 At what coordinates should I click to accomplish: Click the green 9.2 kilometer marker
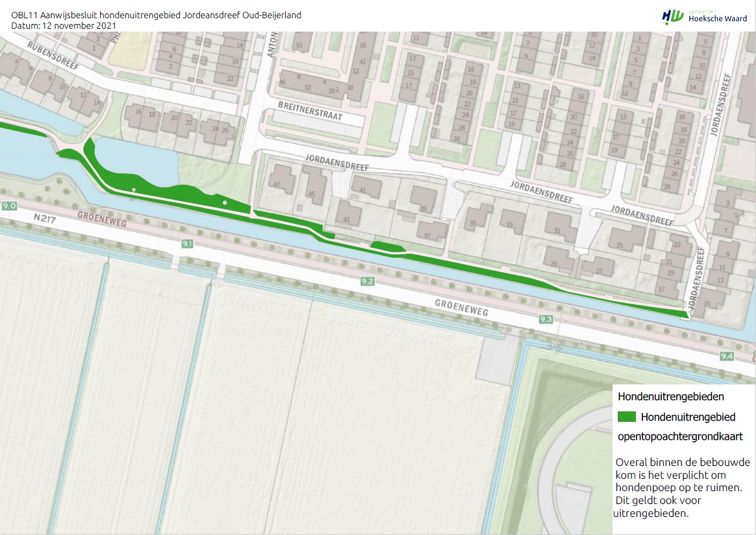tap(368, 282)
